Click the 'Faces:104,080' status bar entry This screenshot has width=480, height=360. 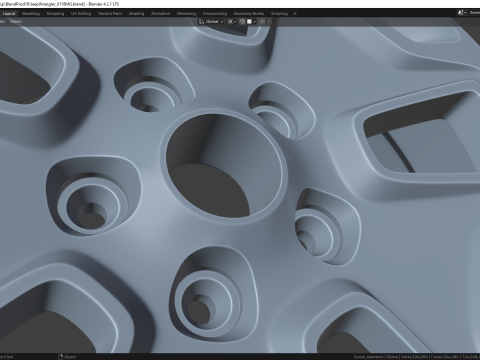point(446,357)
